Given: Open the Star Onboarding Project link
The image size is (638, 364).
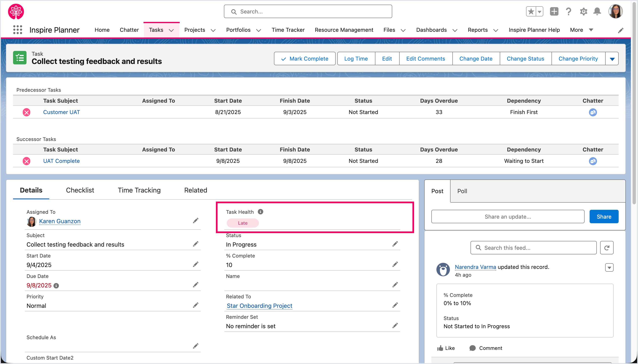Looking at the screenshot, I should point(259,306).
